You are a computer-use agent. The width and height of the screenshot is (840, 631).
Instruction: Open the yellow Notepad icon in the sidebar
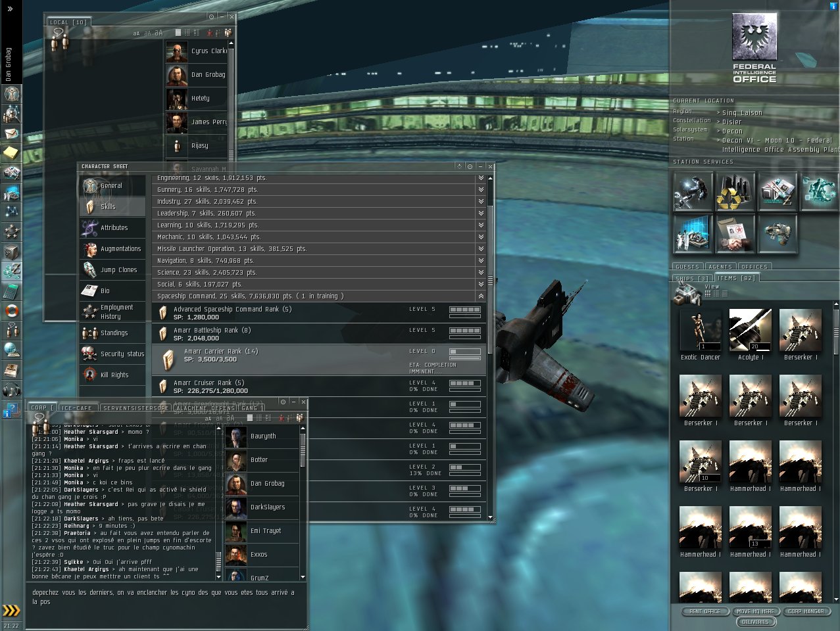coord(11,153)
